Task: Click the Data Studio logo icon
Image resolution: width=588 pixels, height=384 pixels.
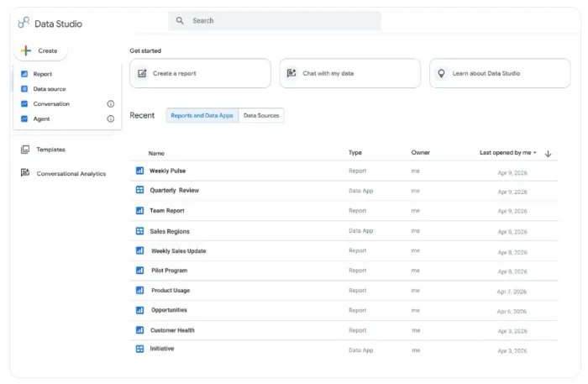Action: (x=24, y=23)
